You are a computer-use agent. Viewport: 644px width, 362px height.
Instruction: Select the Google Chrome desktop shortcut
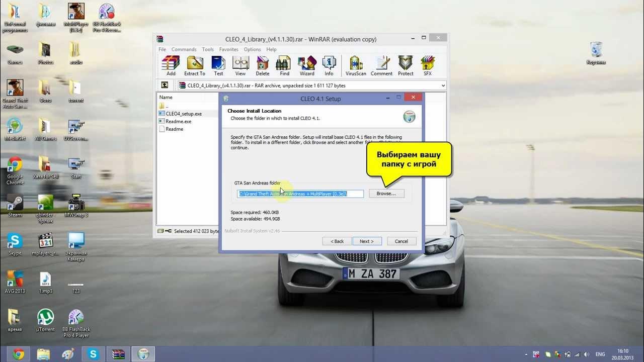[15, 170]
